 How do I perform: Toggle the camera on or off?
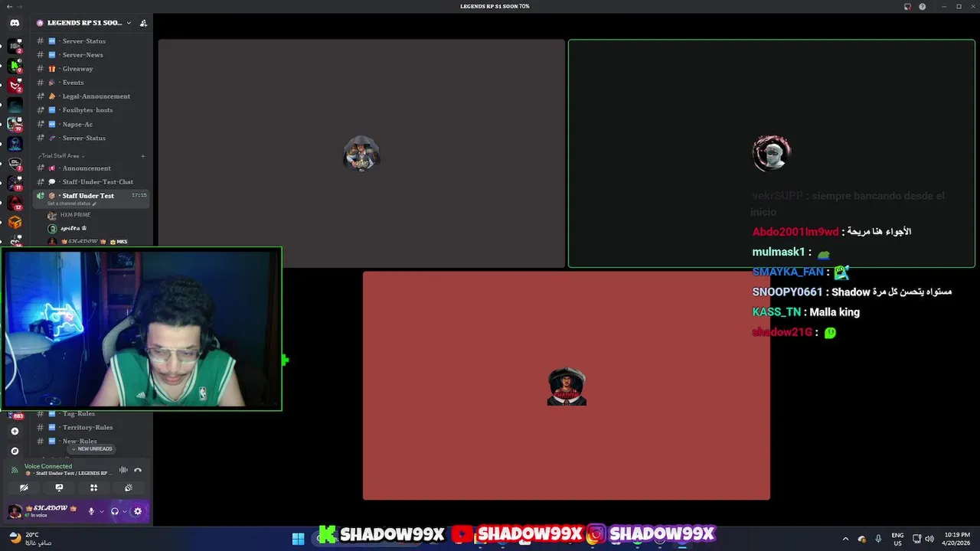[24, 487]
